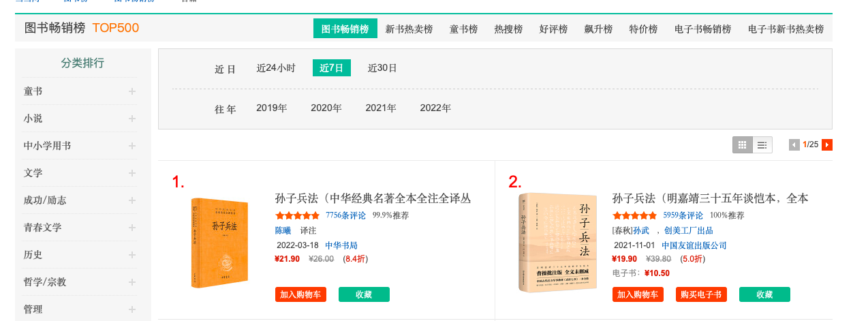Expand the 童书 category
Image resolution: width=868 pixels, height=321 pixels.
[132, 91]
